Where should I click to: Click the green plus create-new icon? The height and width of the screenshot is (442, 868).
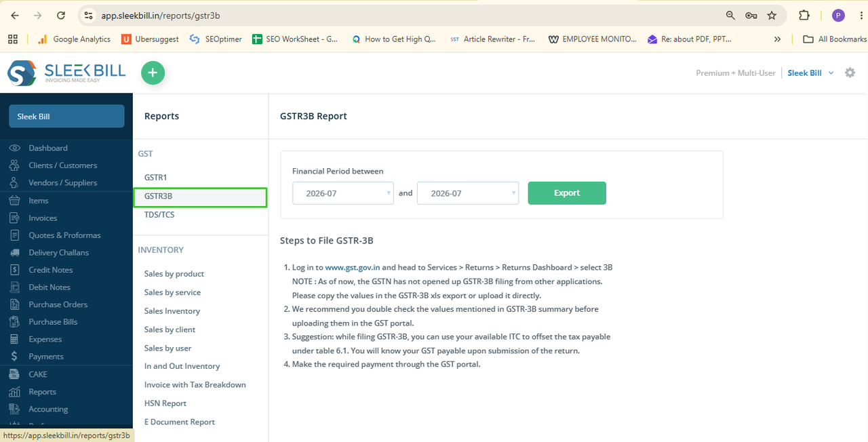point(153,73)
